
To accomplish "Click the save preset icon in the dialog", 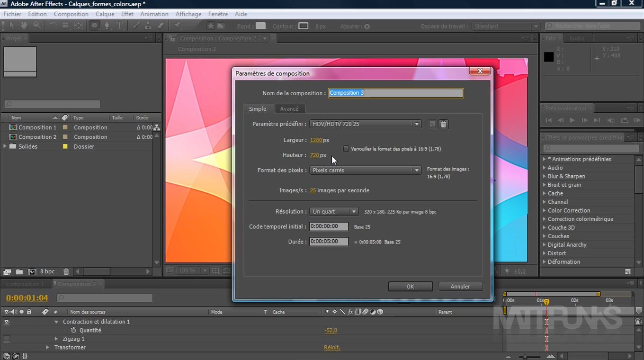I will click(432, 124).
